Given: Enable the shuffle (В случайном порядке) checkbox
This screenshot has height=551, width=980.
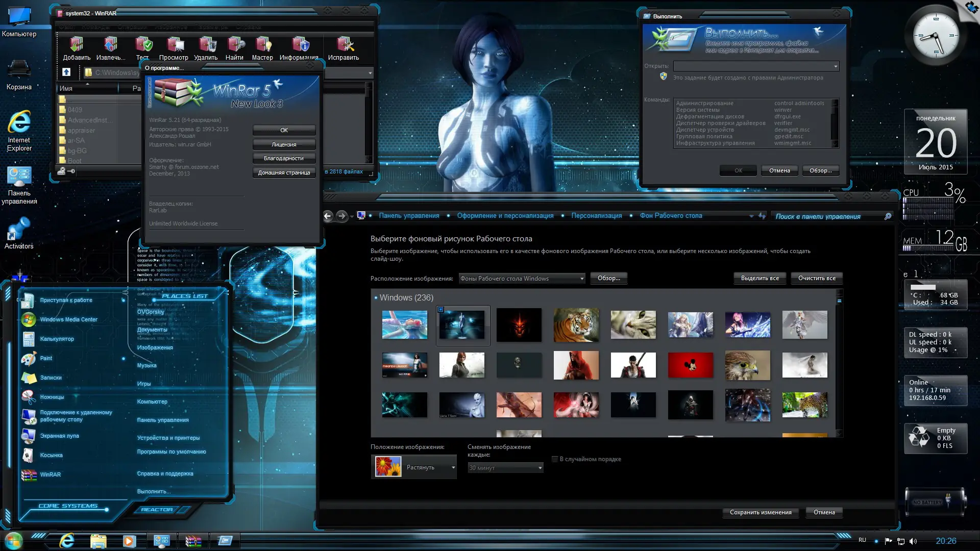Looking at the screenshot, I should [x=555, y=459].
